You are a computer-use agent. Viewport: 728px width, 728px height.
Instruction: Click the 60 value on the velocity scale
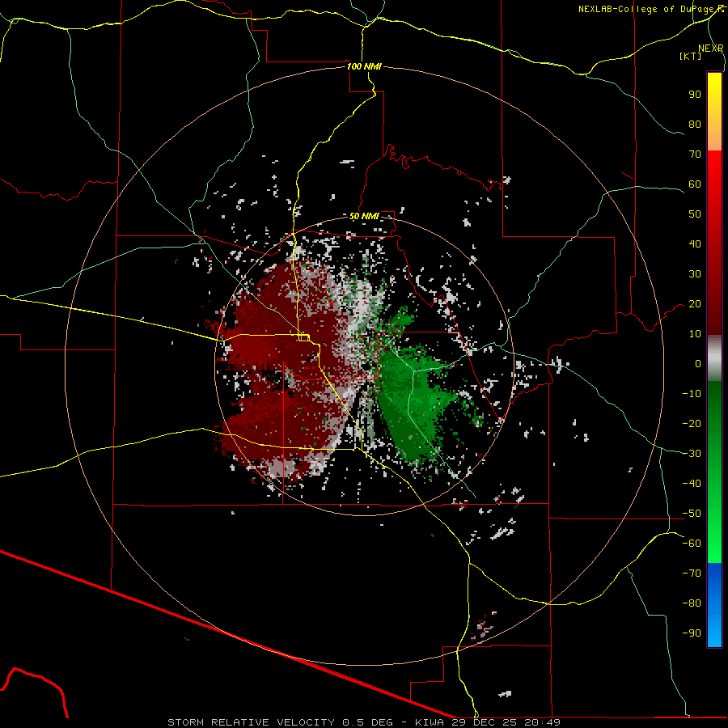click(695, 184)
